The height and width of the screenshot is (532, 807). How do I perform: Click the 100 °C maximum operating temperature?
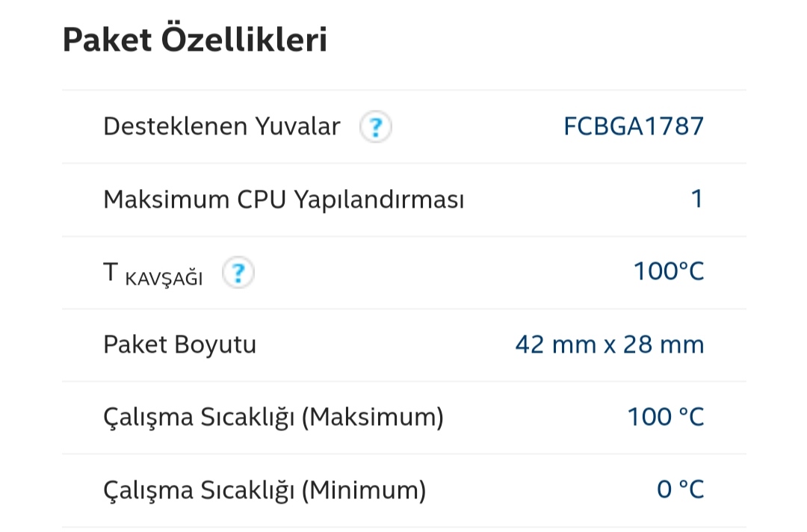[x=666, y=417]
